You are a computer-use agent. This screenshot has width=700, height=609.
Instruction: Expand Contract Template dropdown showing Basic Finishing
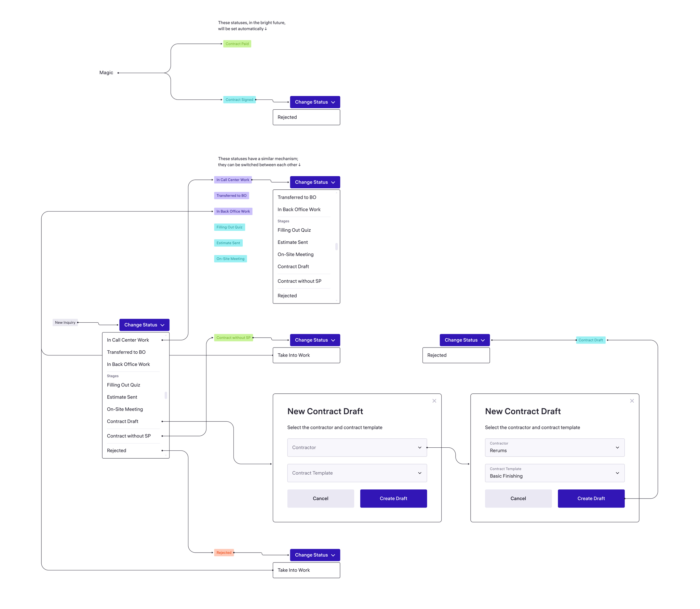click(x=554, y=473)
